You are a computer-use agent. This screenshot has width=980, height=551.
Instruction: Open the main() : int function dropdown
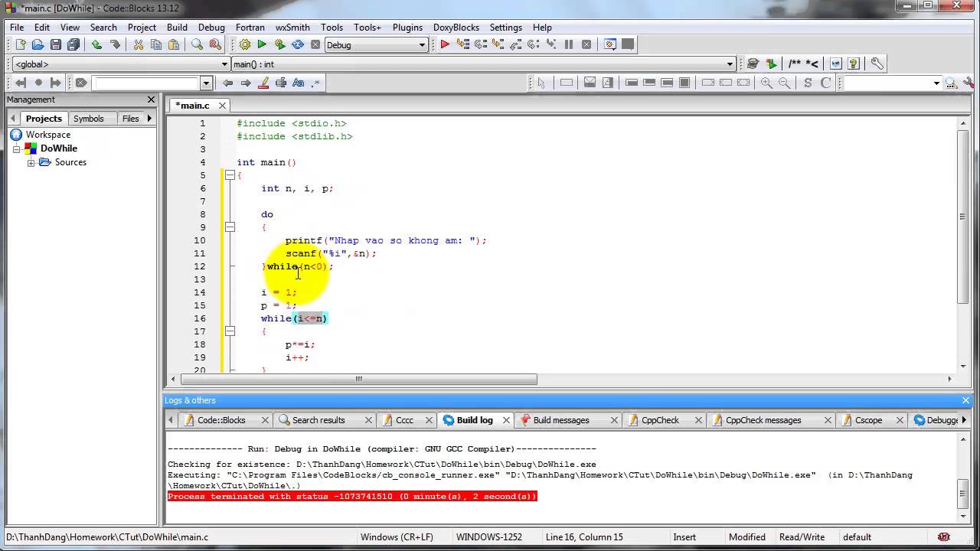coord(730,64)
